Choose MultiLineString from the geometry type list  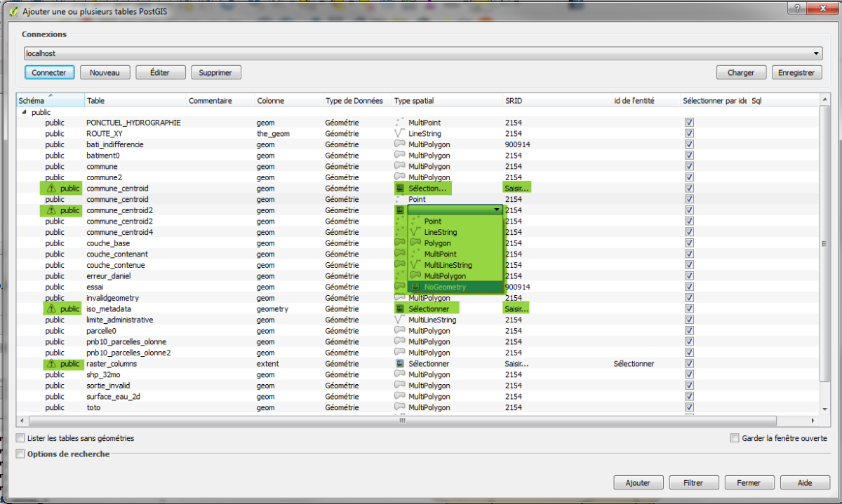[x=448, y=265]
